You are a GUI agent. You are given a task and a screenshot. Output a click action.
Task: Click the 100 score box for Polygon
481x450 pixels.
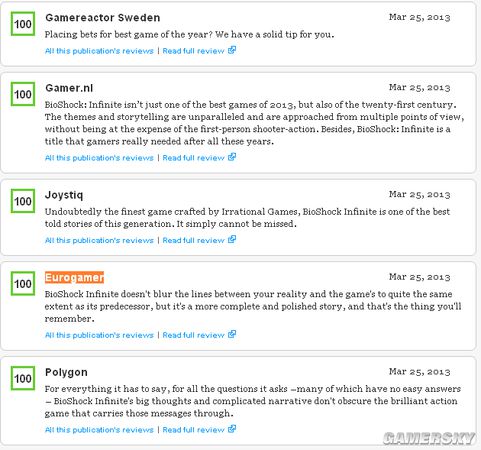coord(23,378)
